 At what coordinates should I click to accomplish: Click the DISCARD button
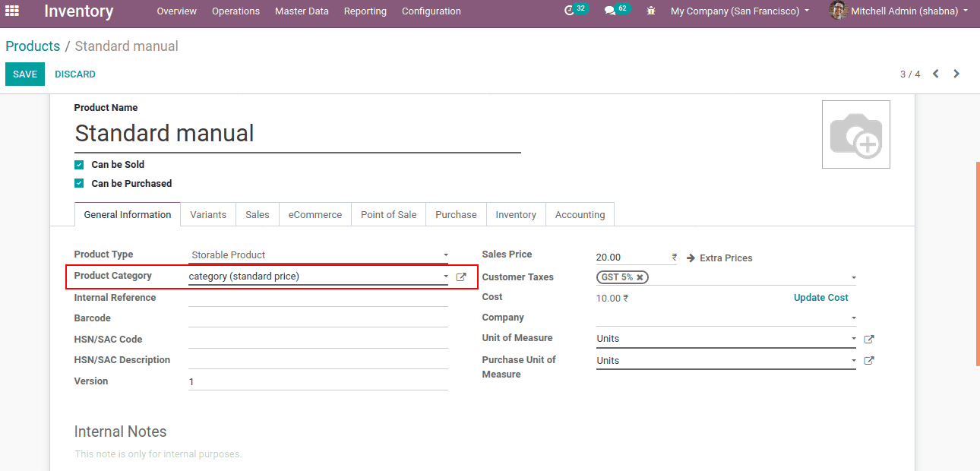coord(75,74)
